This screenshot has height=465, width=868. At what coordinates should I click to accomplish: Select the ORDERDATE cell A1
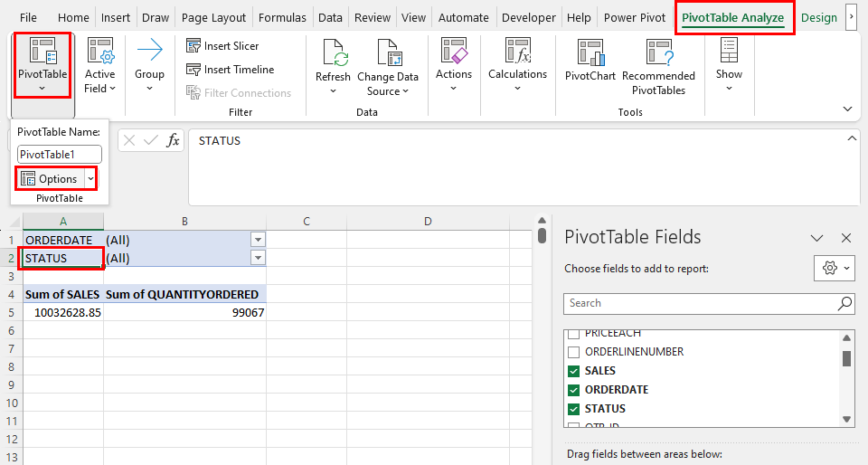pyautogui.click(x=63, y=240)
